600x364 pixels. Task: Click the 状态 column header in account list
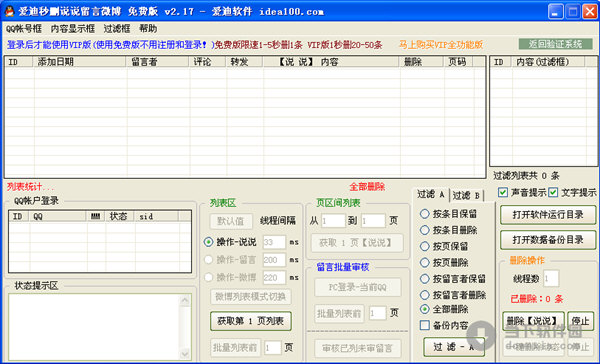[x=120, y=216]
